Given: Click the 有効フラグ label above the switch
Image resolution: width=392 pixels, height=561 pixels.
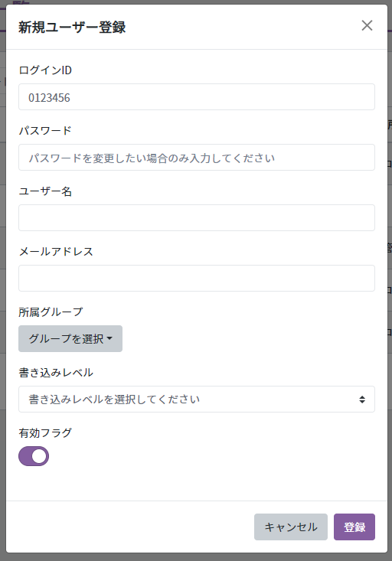Looking at the screenshot, I should coord(45,433).
